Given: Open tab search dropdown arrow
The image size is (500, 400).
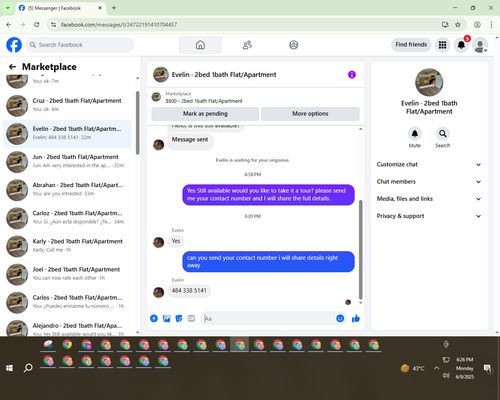Looking at the screenshot, I should [7, 8].
